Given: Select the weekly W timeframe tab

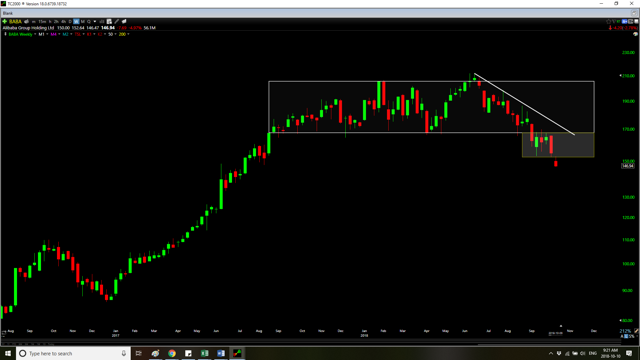Looking at the screenshot, I should [x=76, y=21].
